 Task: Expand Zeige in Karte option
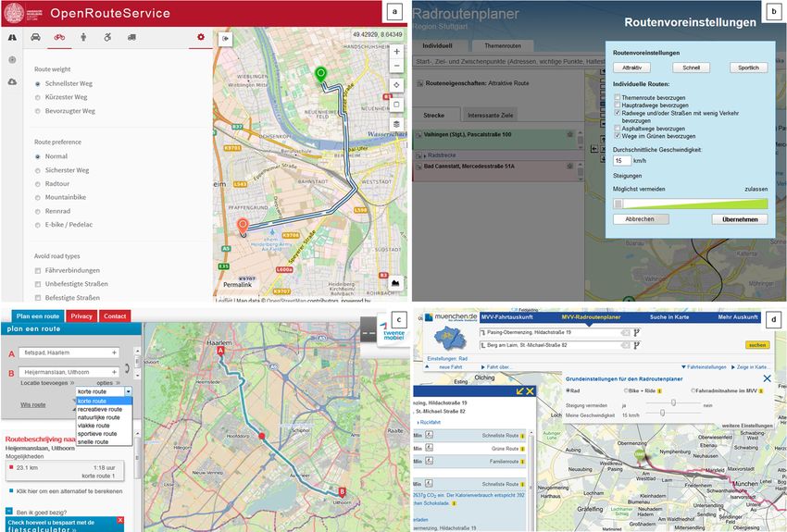click(749, 367)
